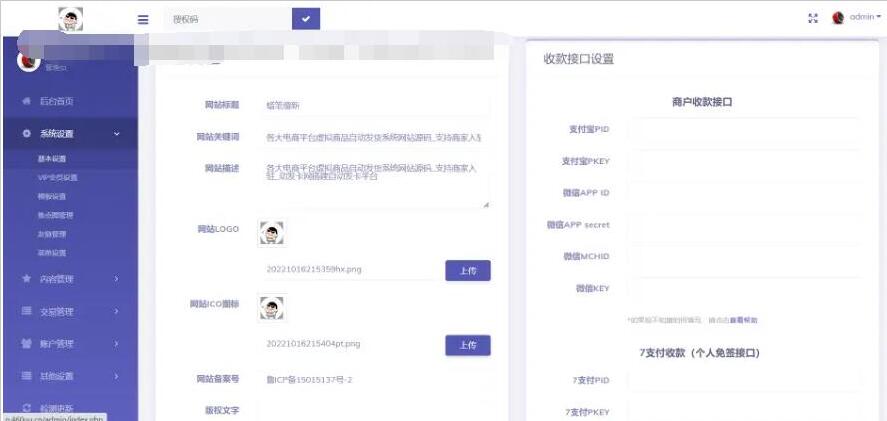Select 基本设置 submenu item
The width and height of the screenshot is (887, 421).
tap(52, 159)
